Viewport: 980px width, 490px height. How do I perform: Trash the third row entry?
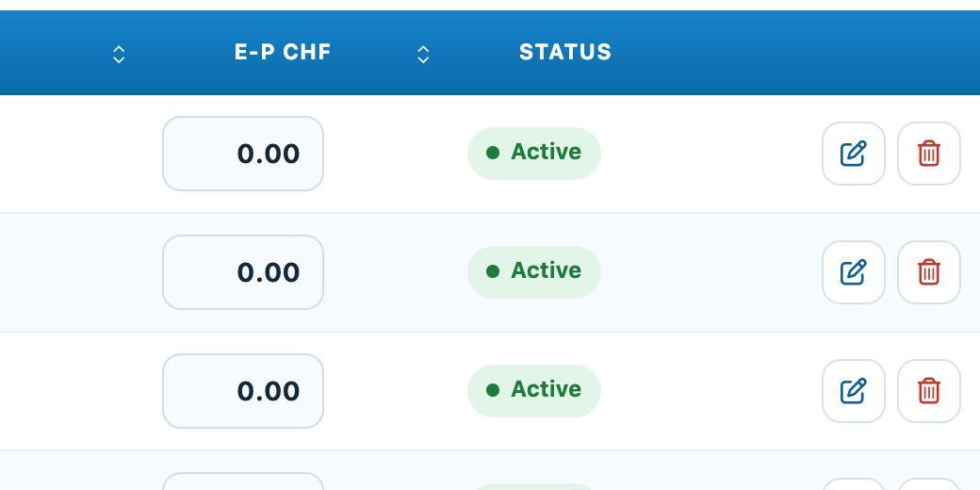(x=929, y=391)
